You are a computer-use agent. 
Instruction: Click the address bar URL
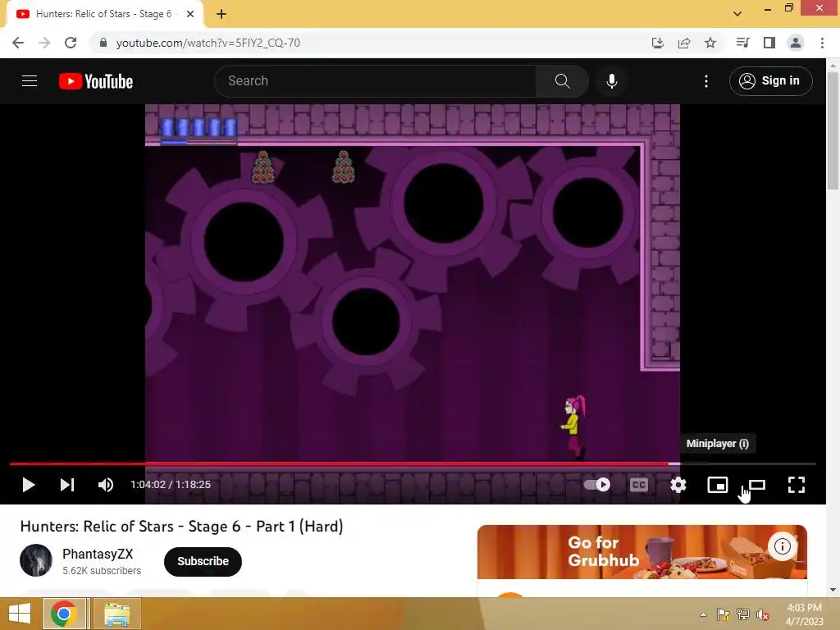click(208, 43)
